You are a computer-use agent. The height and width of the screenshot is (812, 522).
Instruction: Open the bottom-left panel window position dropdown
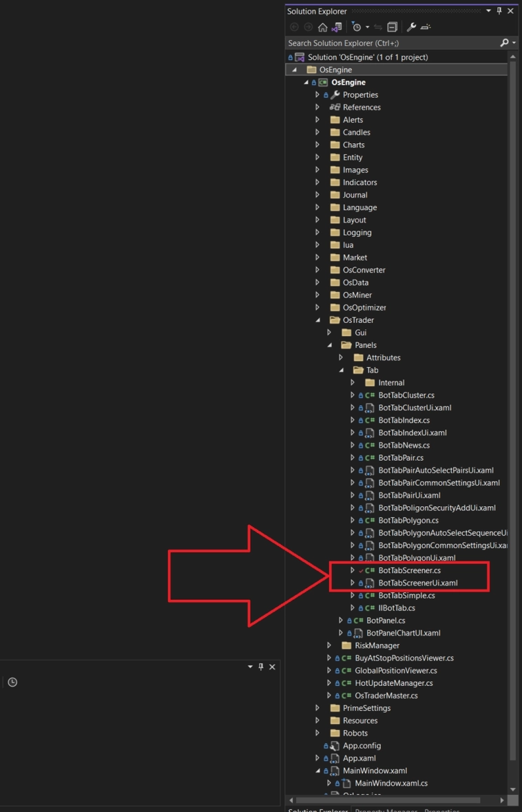[x=251, y=667]
